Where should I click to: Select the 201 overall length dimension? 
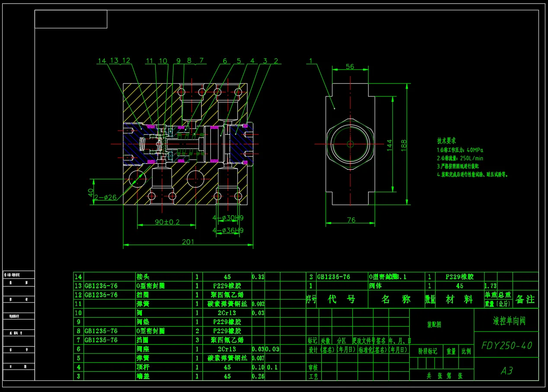pos(188,242)
